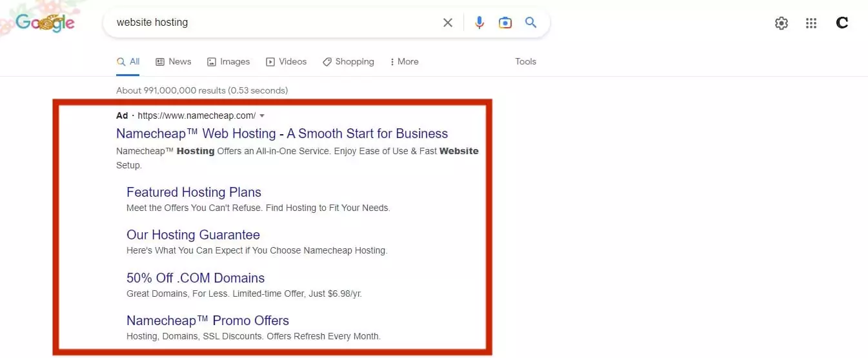
Task: Start voice search with the microphone icon
Action: click(x=479, y=23)
